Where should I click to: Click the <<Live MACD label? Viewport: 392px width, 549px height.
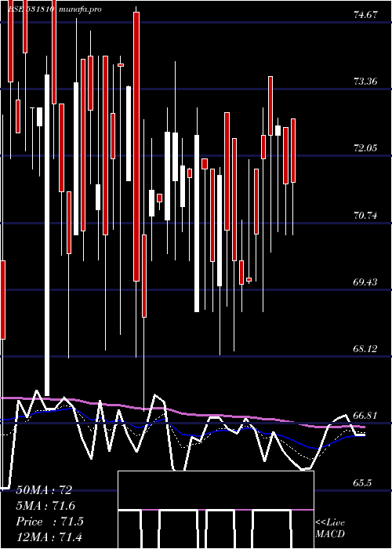pos(330,529)
